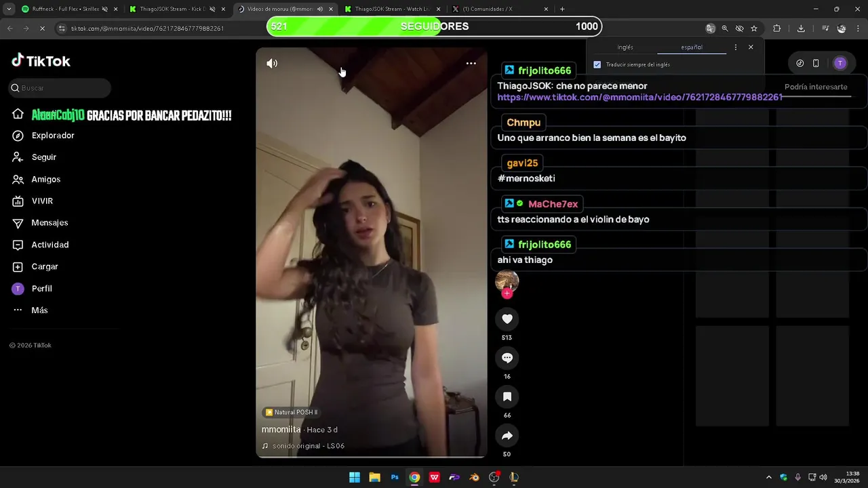
Task: Click the zoom magnifier in address bar
Action: 725,28
